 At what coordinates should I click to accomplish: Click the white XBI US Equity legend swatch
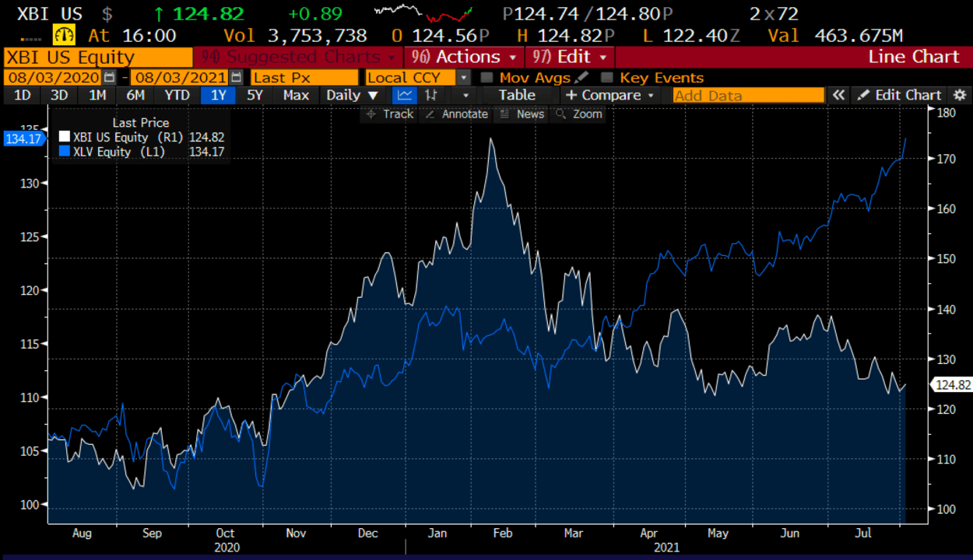(x=65, y=138)
